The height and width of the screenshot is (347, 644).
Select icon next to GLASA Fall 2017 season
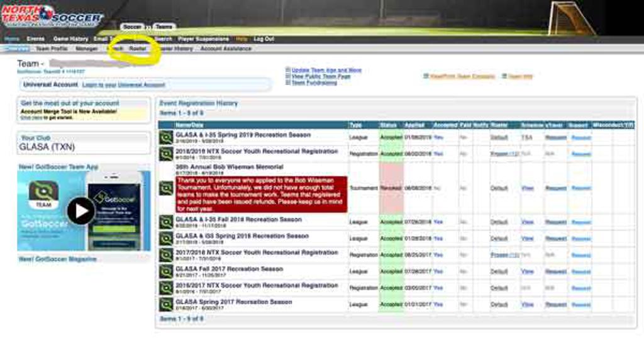pos(166,271)
